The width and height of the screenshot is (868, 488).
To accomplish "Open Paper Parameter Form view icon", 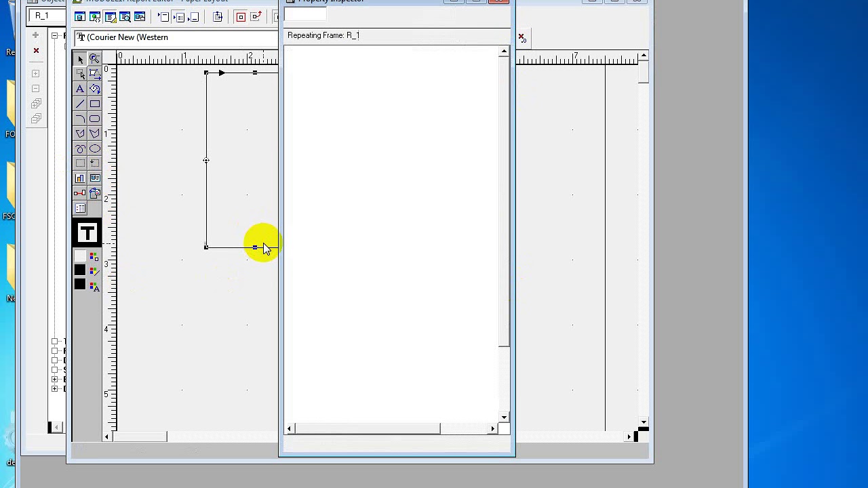I will [x=140, y=17].
